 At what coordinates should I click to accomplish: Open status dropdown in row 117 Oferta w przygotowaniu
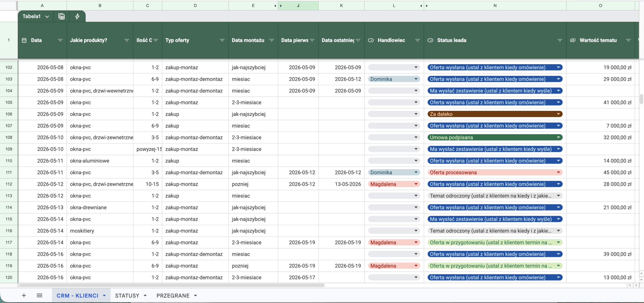(495, 242)
